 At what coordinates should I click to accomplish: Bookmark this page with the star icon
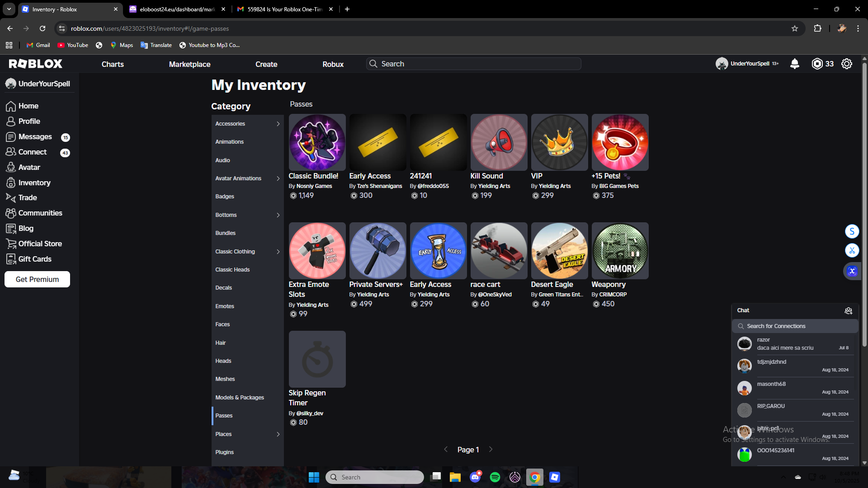coord(795,28)
